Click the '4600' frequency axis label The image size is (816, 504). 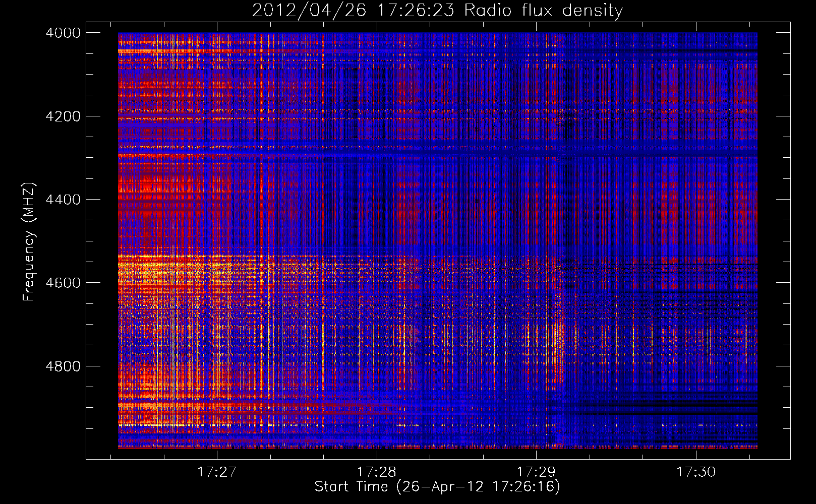tap(63, 283)
